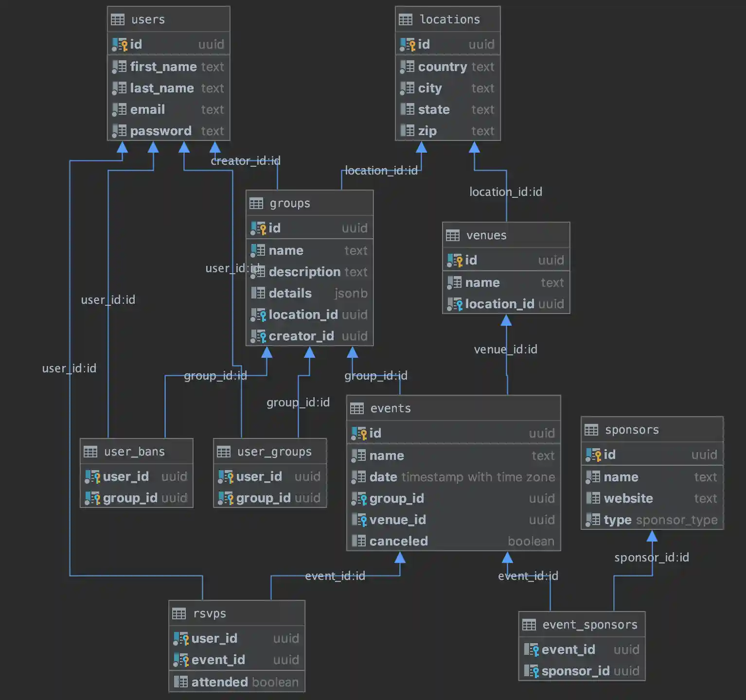Click the key icon beside venues location_id
Viewport: 746px width, 700px height.
tap(456, 304)
